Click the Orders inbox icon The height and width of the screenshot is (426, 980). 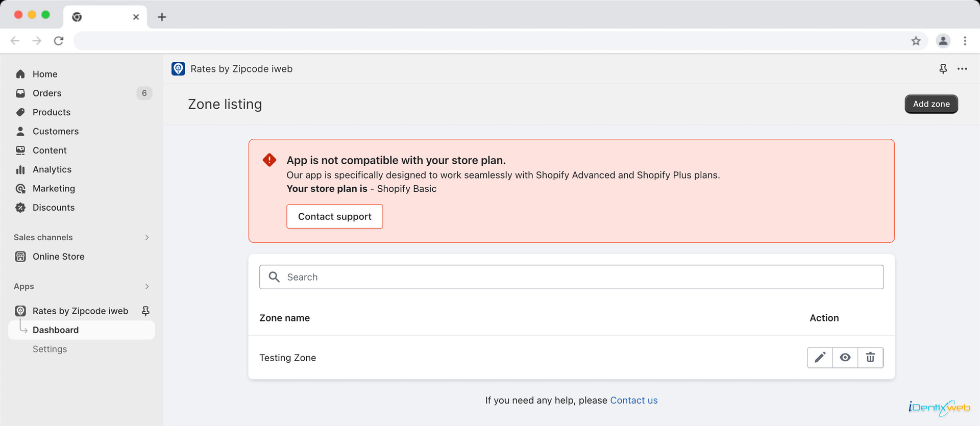tap(20, 93)
